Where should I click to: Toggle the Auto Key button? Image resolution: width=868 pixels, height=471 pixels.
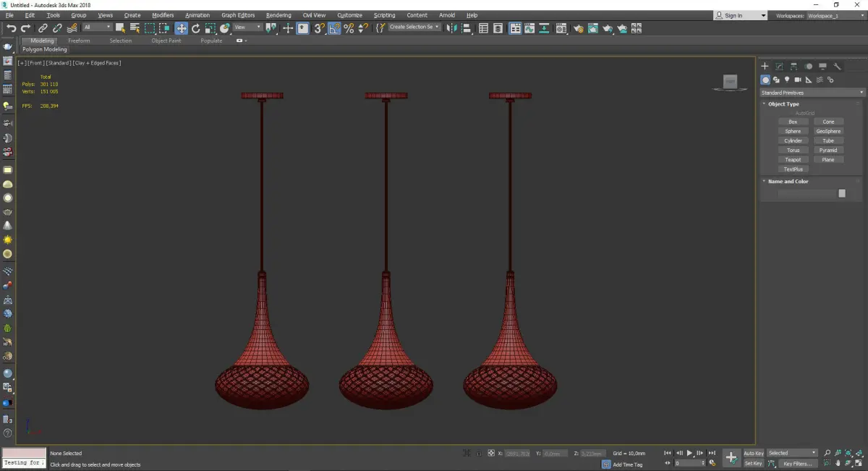[754, 453]
